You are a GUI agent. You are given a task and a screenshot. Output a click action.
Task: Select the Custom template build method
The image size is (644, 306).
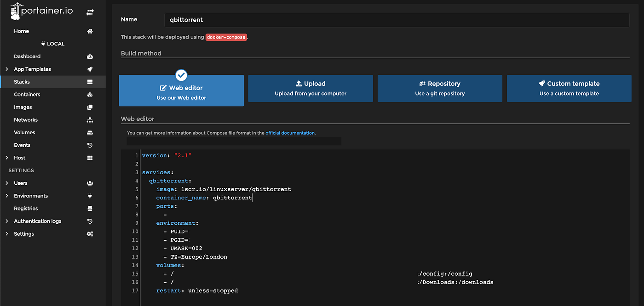[569, 88]
